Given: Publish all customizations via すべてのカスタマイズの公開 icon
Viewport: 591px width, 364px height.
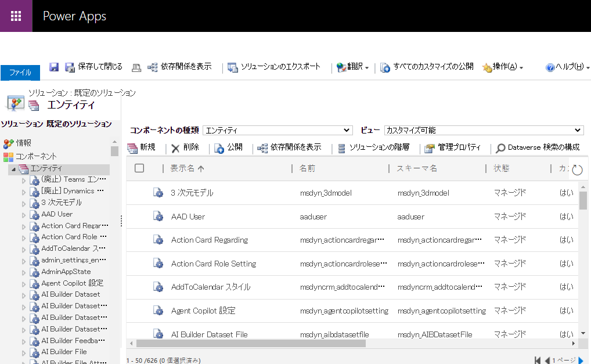Looking at the screenshot, I should click(385, 67).
